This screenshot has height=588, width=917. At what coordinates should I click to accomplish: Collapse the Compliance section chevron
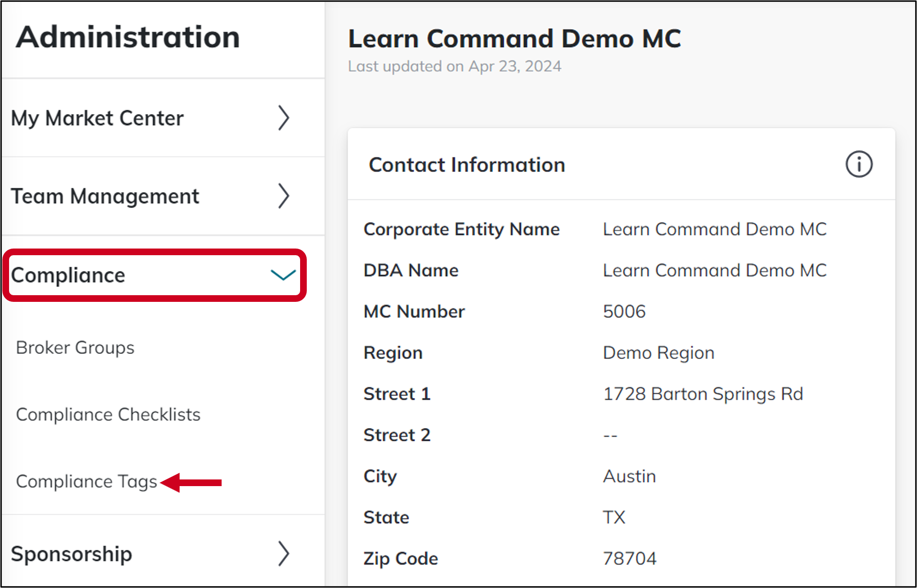(283, 275)
